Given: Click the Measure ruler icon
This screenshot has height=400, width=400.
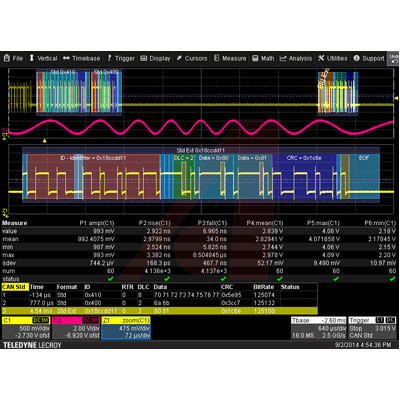Looking at the screenshot, I should pos(216,58).
